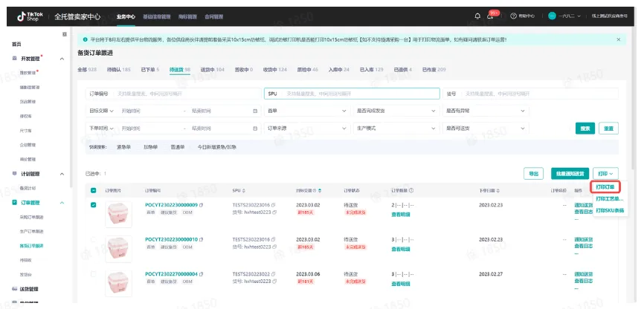
Task: Copy order number POCYT2302270000004
Action: (x=202, y=273)
